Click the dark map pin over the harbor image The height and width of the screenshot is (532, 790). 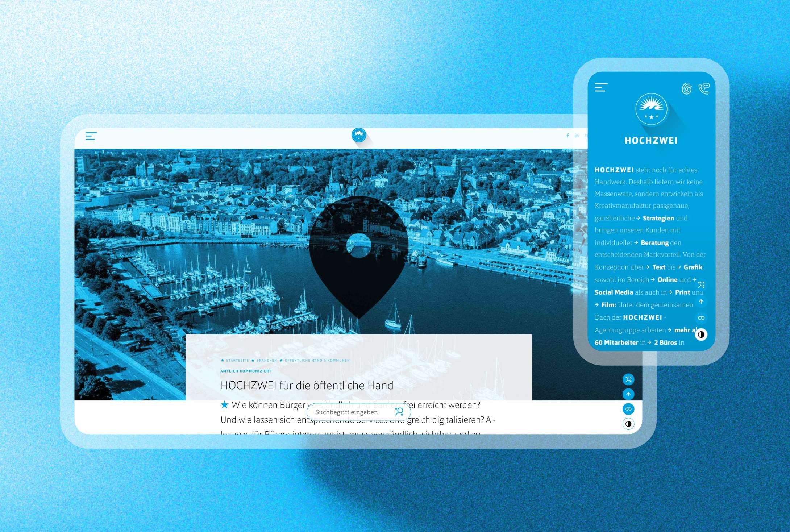pos(359,257)
